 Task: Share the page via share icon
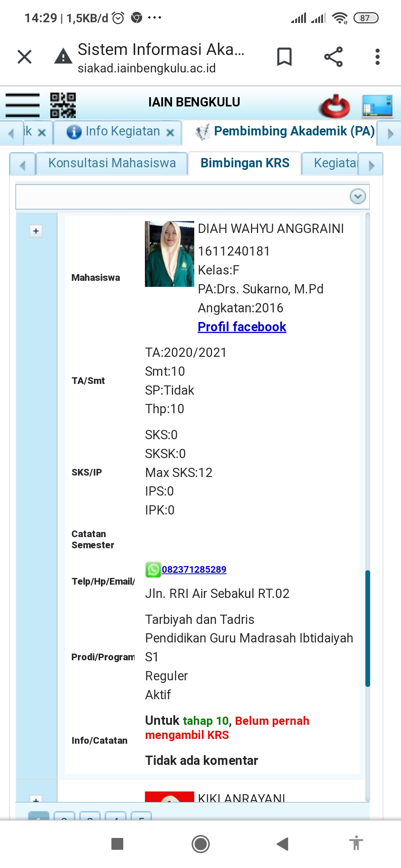[x=333, y=57]
